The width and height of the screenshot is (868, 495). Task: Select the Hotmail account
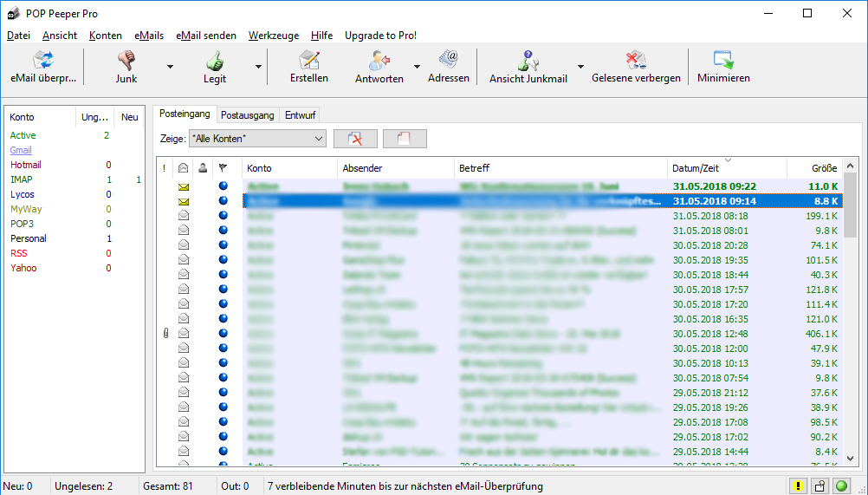pyautogui.click(x=25, y=165)
